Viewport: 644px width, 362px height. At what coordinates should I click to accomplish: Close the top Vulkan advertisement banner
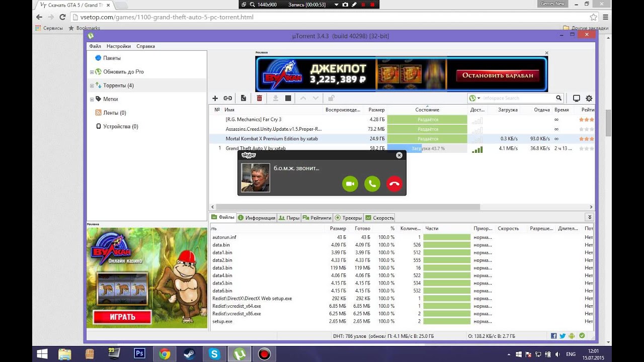[x=547, y=53]
